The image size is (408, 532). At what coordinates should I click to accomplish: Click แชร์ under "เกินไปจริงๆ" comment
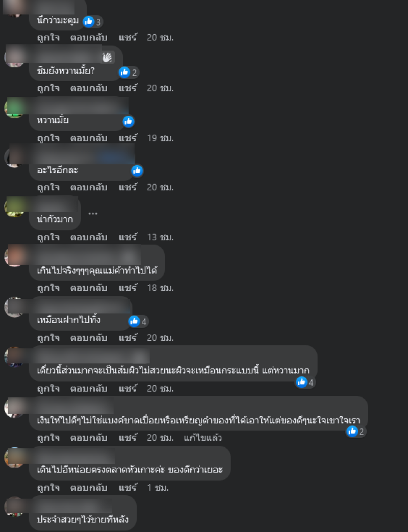tap(128, 288)
